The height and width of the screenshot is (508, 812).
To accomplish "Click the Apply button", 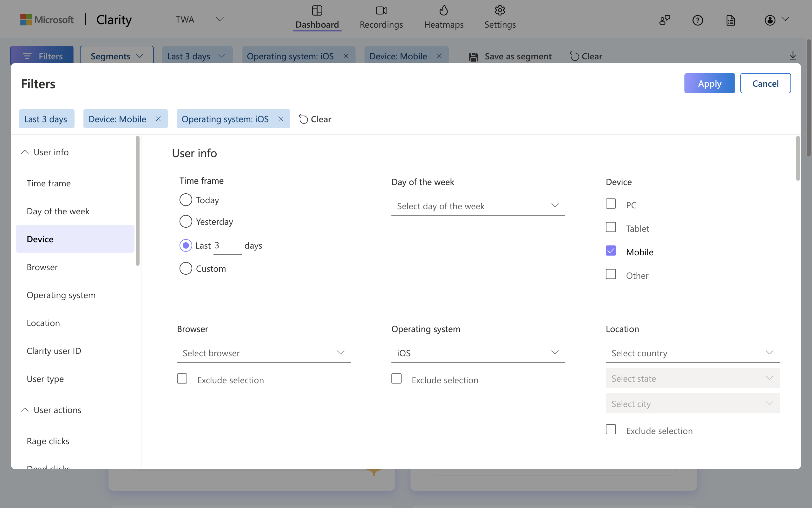I will 709,83.
